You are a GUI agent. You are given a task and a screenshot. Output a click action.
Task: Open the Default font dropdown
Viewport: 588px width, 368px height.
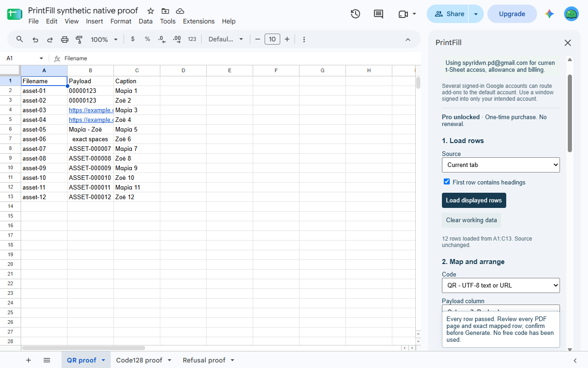point(226,40)
